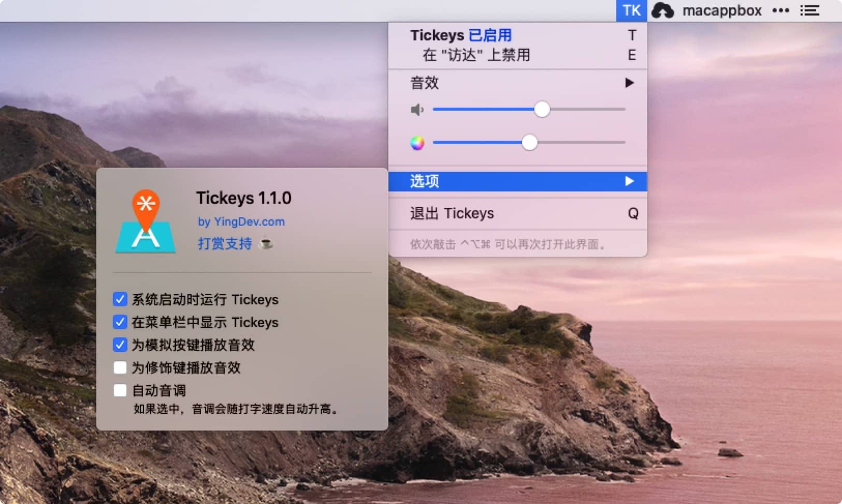Open the TK Tickeys menu bar icon
The image size is (842, 504).
[x=631, y=11]
